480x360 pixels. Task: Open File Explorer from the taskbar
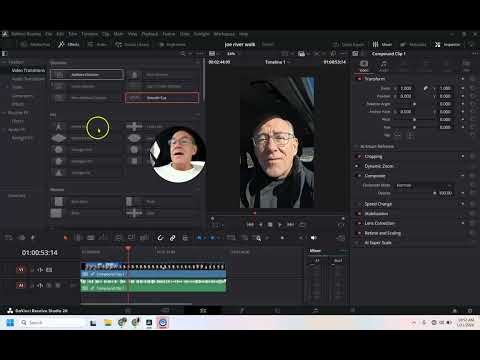point(108,322)
